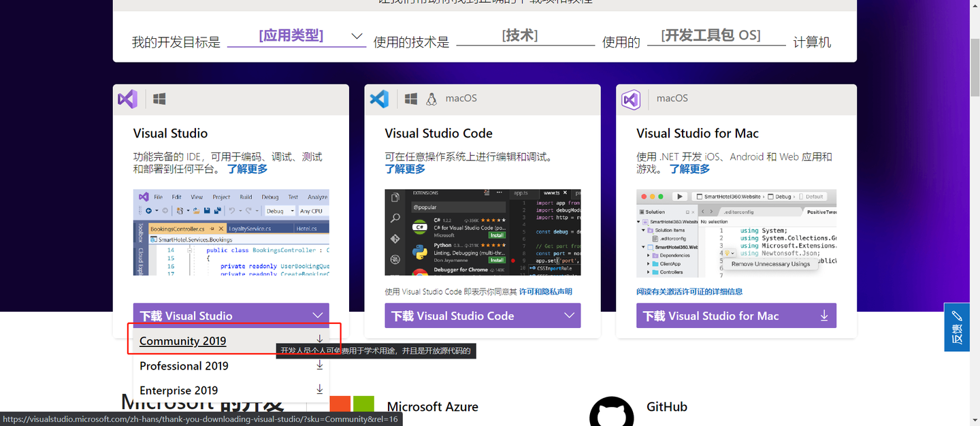Click the Visual Studio Code logo icon

(380, 99)
